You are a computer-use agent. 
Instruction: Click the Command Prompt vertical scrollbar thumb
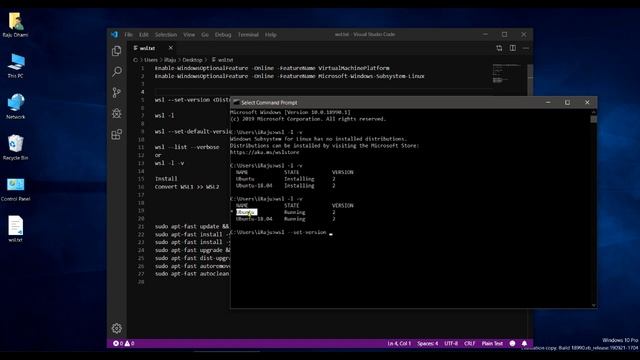(x=593, y=119)
